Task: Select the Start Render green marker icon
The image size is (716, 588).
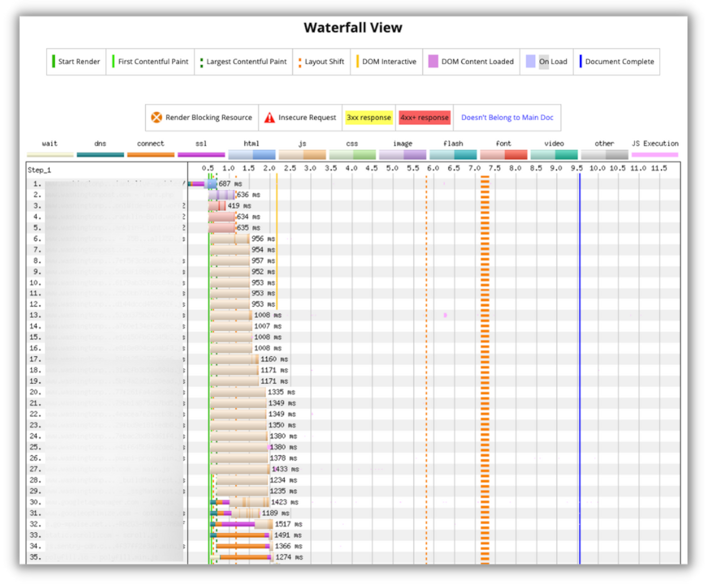Action: click(54, 61)
